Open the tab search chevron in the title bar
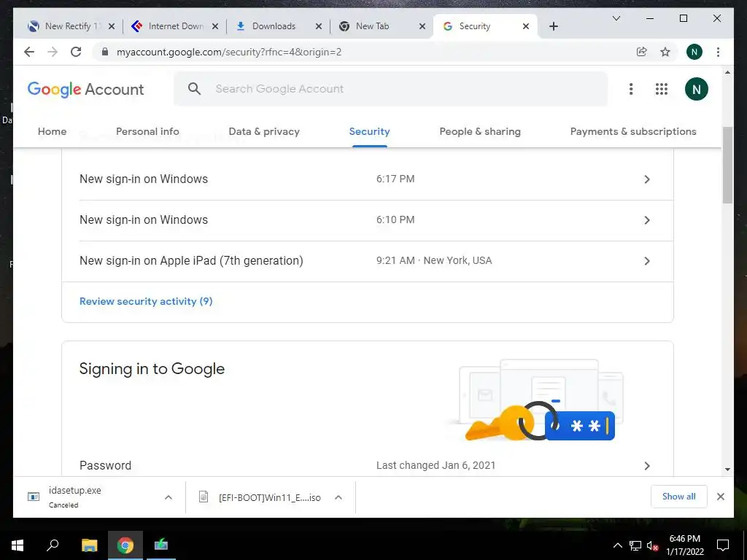The height and width of the screenshot is (560, 747). coord(616,18)
